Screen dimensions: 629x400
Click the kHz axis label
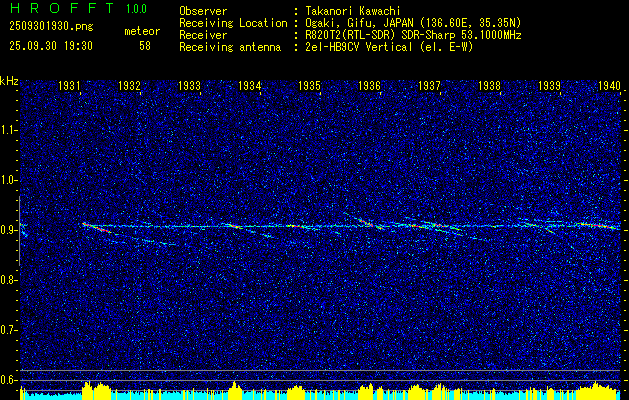click(x=9, y=81)
